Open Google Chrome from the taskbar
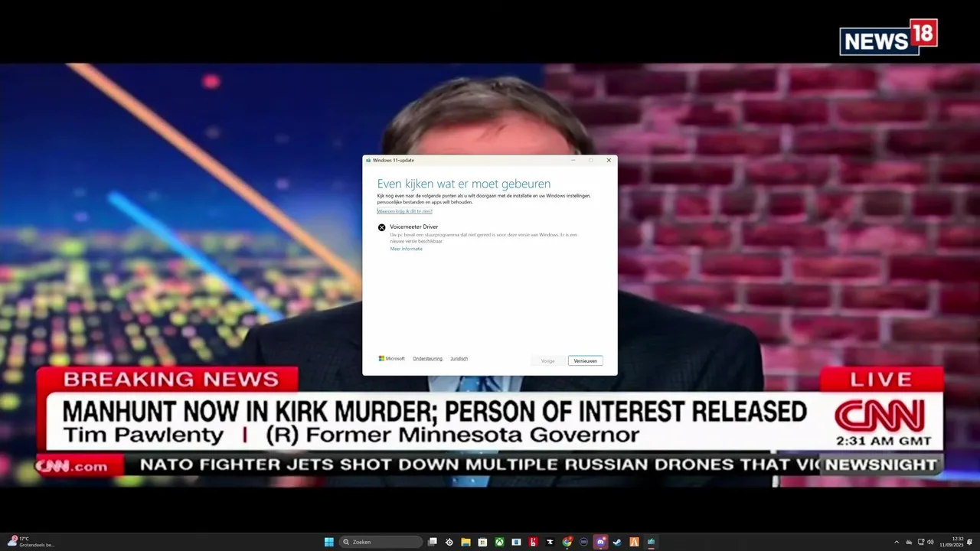 coord(567,542)
